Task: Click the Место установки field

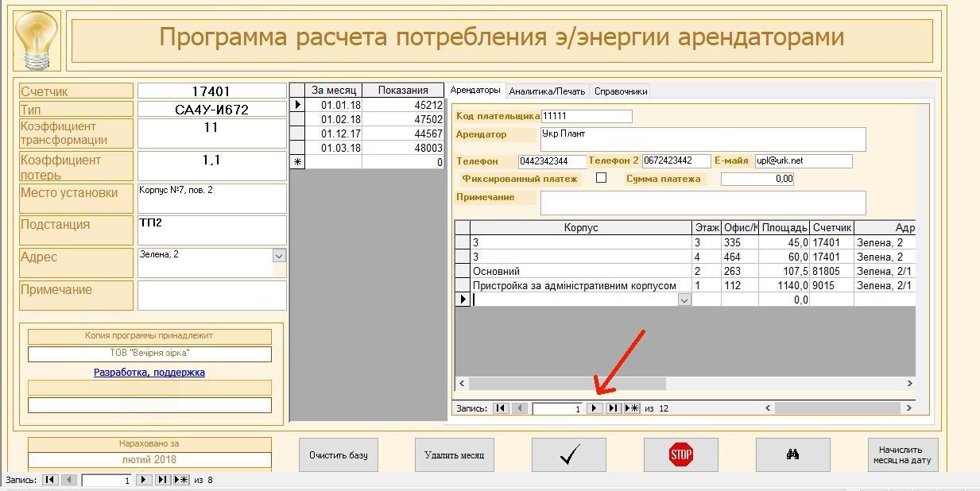Action: [211, 198]
